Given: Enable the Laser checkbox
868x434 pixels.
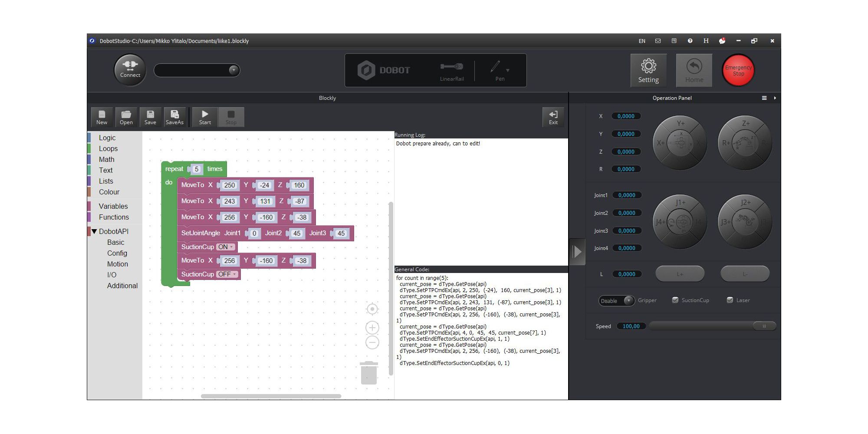Looking at the screenshot, I should pos(730,300).
